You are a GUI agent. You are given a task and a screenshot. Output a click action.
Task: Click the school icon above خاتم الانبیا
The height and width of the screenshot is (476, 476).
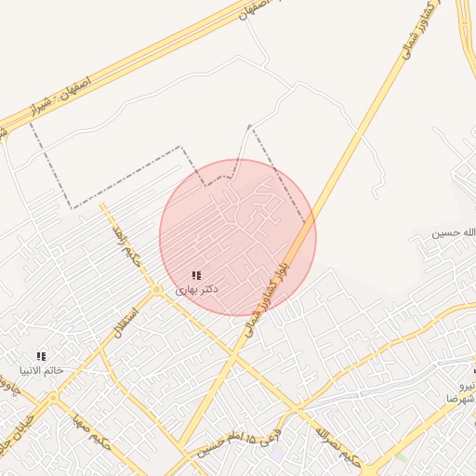pos(41,357)
